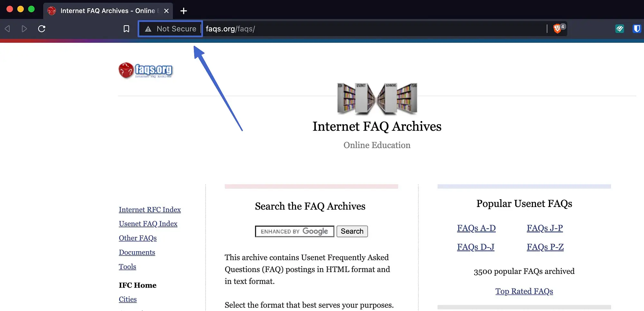Image resolution: width=644 pixels, height=311 pixels.
Task: Open the Internet RFC Index link
Action: 150,210
